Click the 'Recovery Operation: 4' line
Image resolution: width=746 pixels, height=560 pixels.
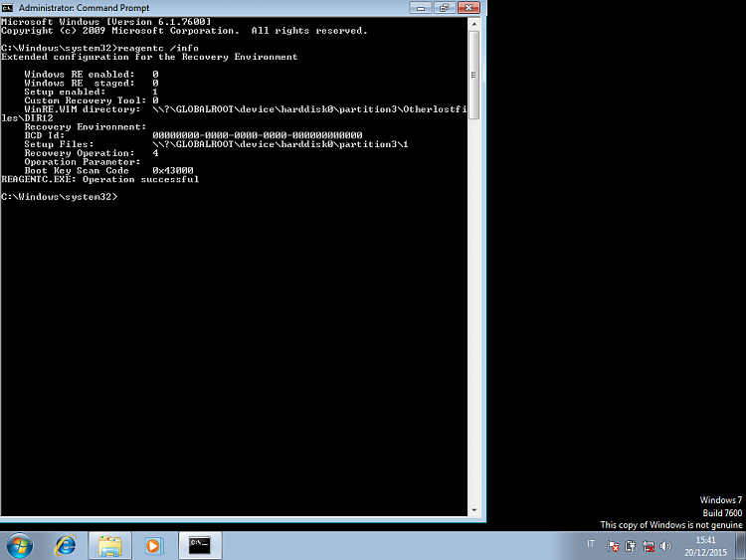pyautogui.click(x=92, y=153)
